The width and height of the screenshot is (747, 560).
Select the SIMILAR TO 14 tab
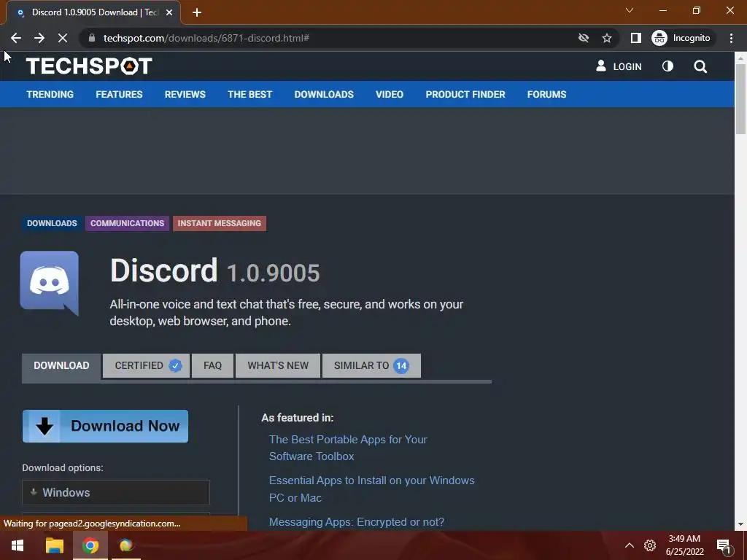coord(371,366)
